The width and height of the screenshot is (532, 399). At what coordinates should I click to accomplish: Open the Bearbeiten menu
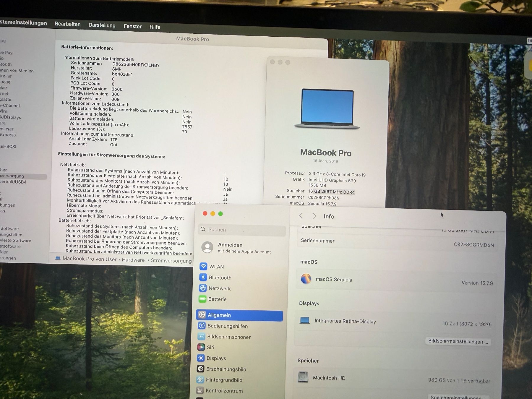[68, 24]
